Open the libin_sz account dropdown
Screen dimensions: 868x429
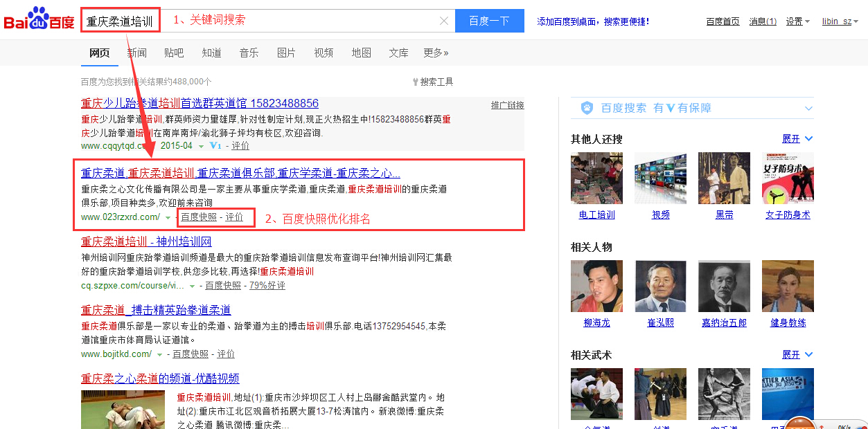click(x=840, y=21)
